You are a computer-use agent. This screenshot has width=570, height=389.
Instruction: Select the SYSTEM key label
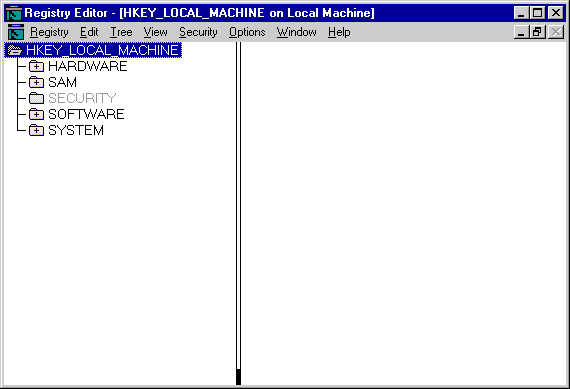76,130
